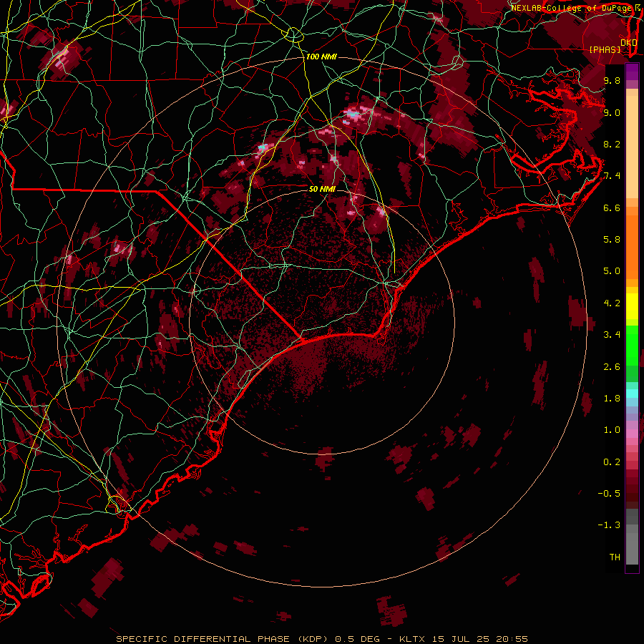Click the 5.8 legend value
Viewport: 644px width, 644px height.
pyautogui.click(x=612, y=240)
